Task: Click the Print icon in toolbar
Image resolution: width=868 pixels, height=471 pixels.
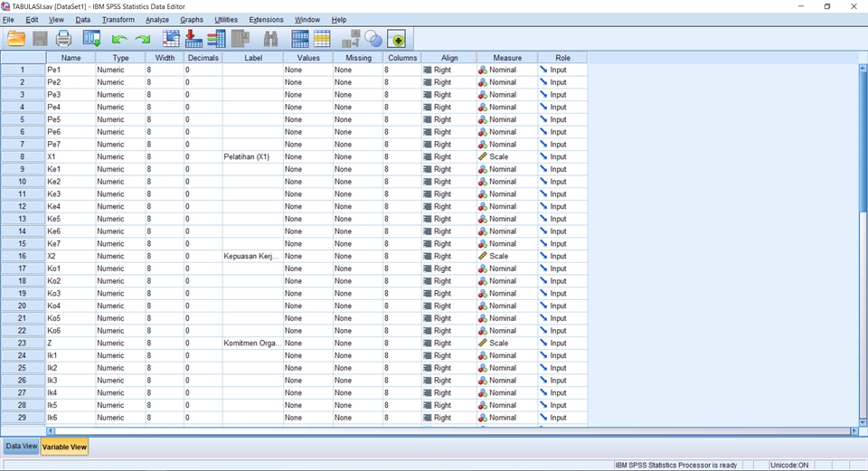Action: pos(63,39)
